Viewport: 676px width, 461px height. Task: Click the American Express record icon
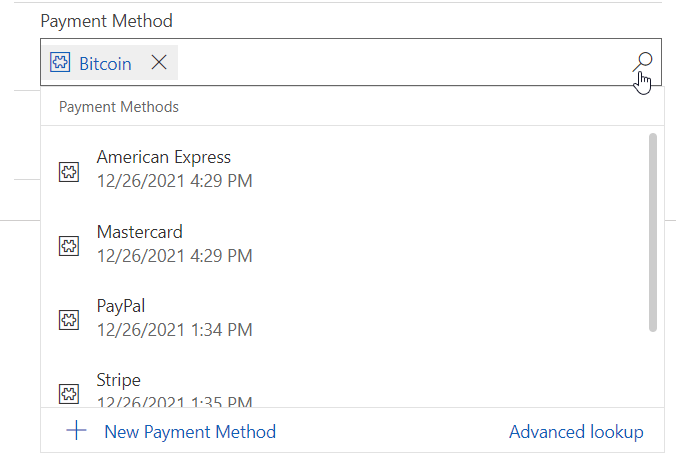[x=69, y=172]
